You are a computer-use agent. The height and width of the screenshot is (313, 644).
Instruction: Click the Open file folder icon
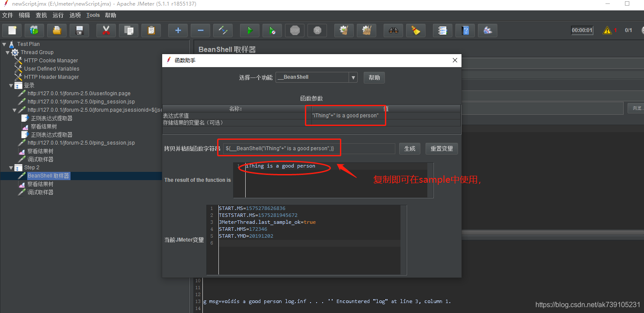57,30
